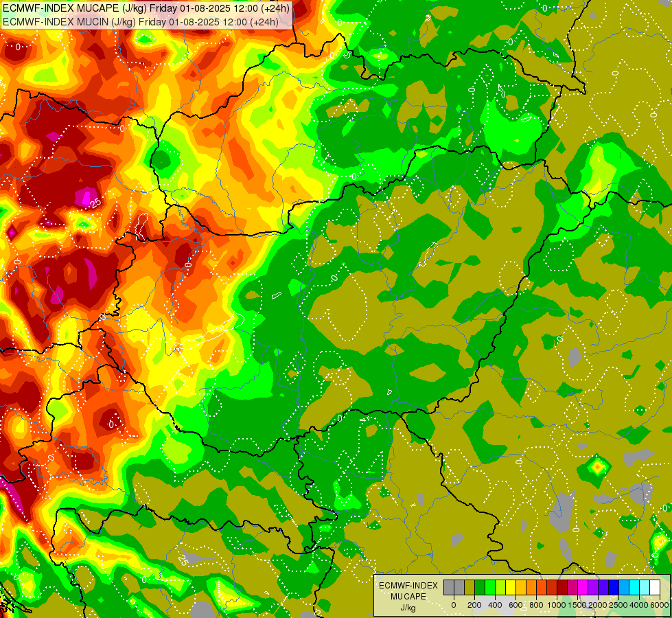
Task: Click the pure yellow legend swatch
Action: click(x=511, y=587)
